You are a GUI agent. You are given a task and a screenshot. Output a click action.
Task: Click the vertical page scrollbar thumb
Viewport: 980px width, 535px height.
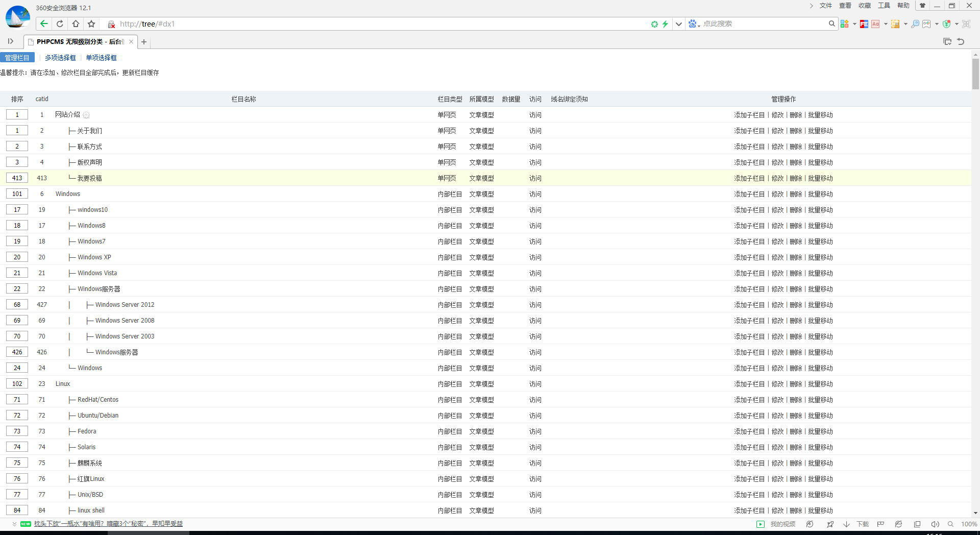(975, 74)
